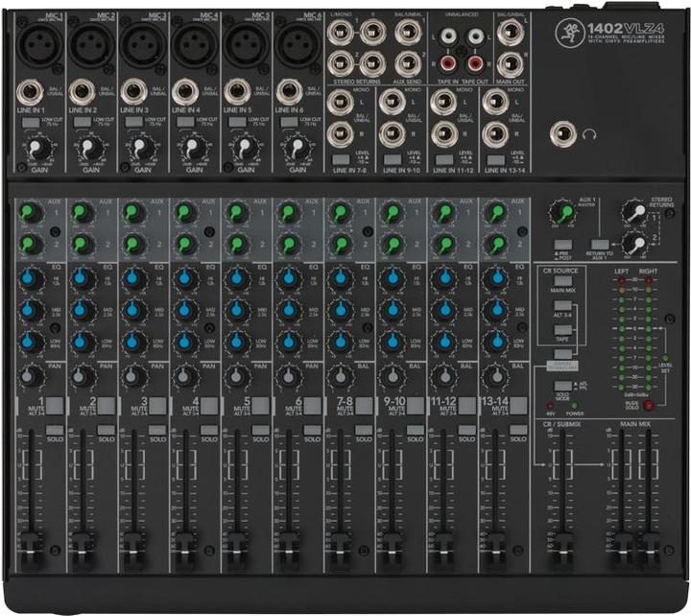
Task: Click the channel 1 PAN knob
Action: (31, 376)
